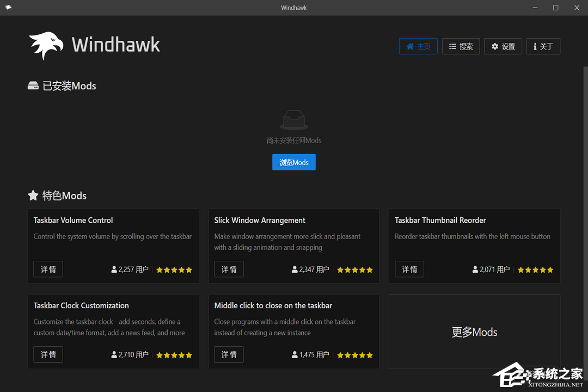This screenshot has height=392, width=588.
Task: Click Taskbar Volume Control star rating
Action: [174, 269]
